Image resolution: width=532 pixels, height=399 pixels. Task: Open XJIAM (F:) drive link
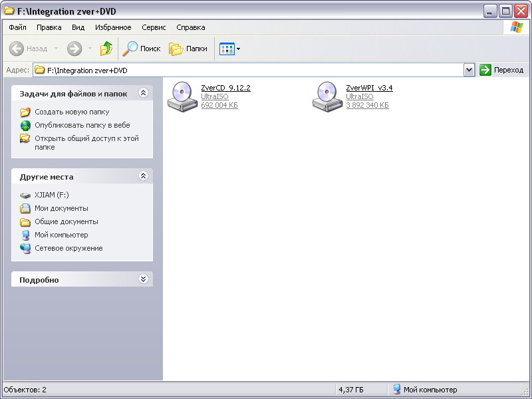(52, 195)
